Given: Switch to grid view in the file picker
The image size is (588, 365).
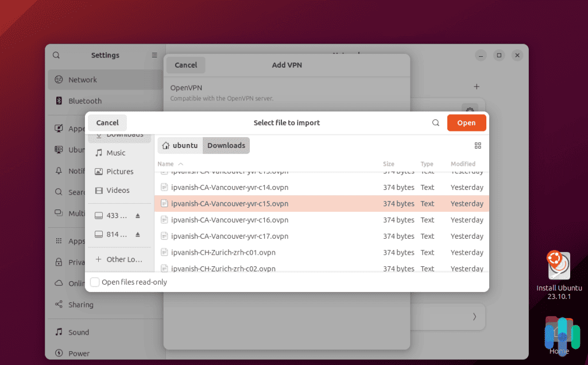Looking at the screenshot, I should [478, 145].
